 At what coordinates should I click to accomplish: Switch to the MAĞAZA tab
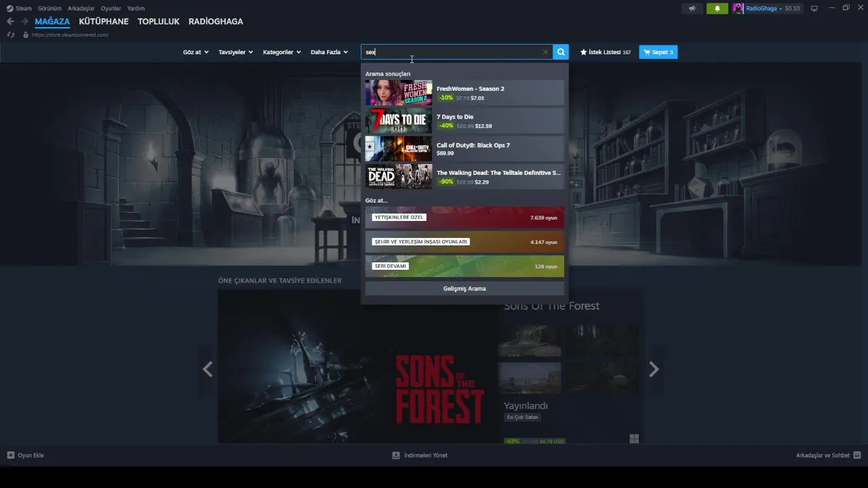pos(52,22)
